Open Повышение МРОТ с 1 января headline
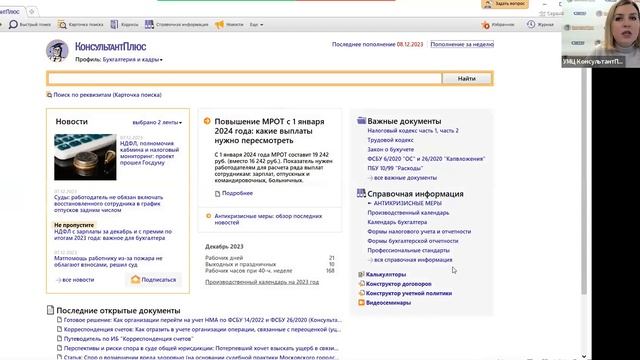The image size is (640, 360). tap(269, 131)
